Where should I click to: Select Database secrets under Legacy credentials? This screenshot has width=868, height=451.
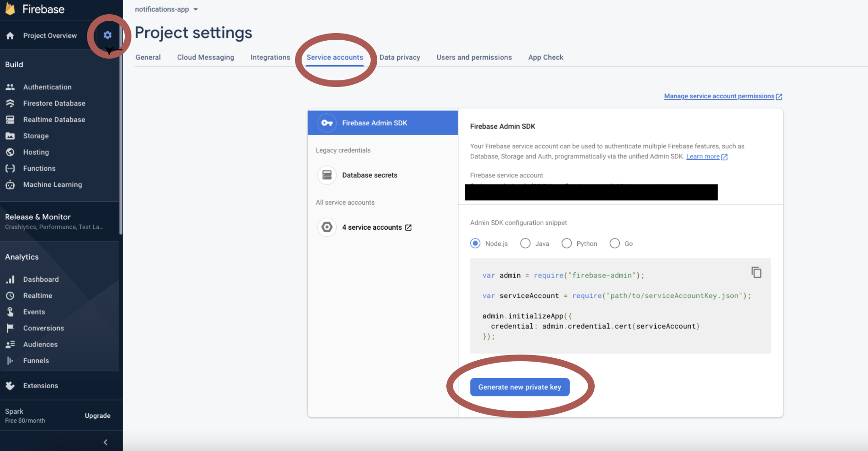pos(369,175)
